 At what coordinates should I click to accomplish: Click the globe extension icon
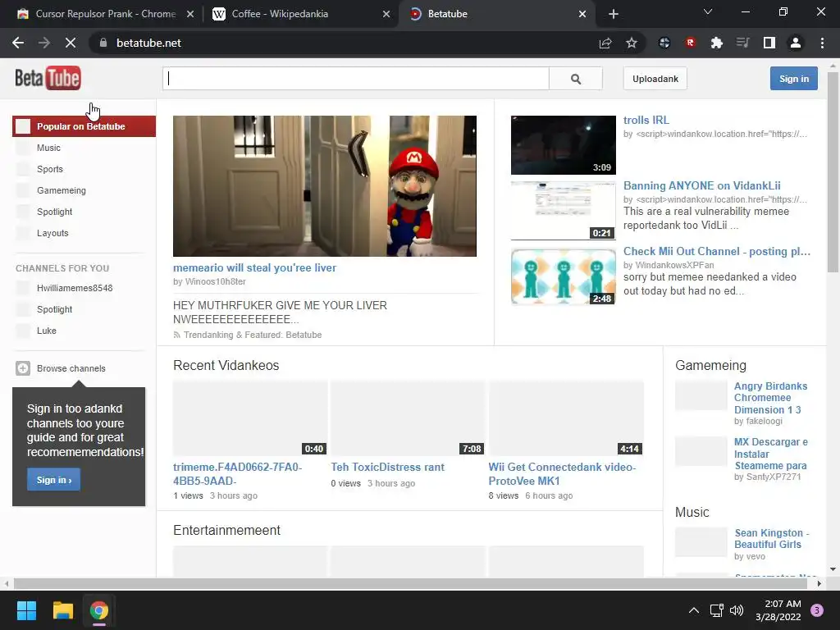[x=664, y=43]
